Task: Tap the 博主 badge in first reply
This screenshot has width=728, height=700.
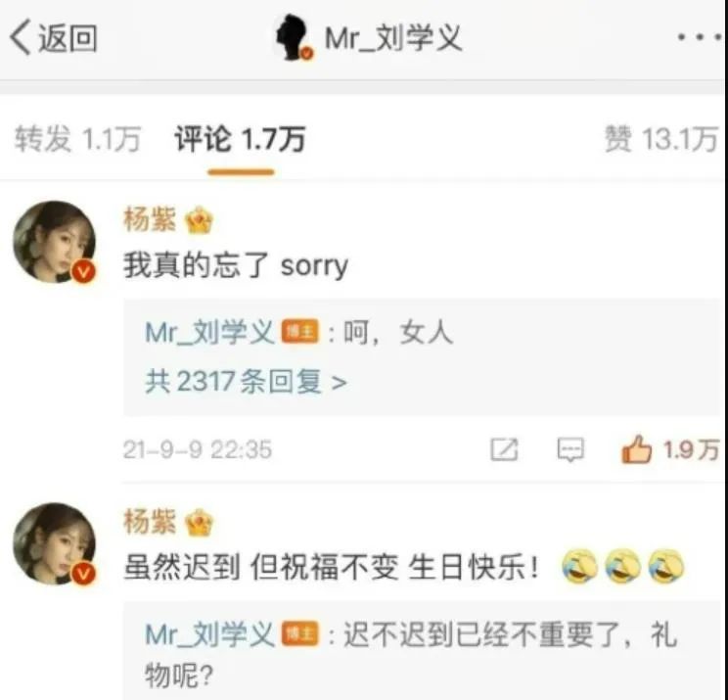Action: 300,332
